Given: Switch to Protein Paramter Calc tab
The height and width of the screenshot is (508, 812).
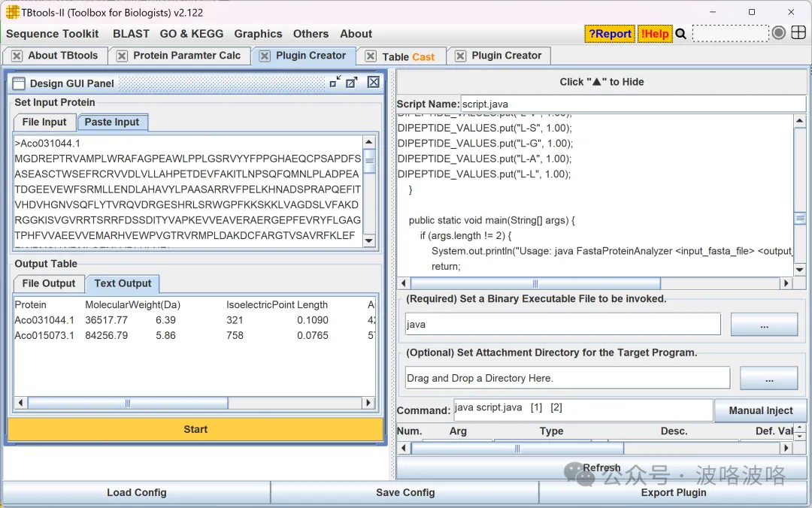Looking at the screenshot, I should [x=187, y=56].
